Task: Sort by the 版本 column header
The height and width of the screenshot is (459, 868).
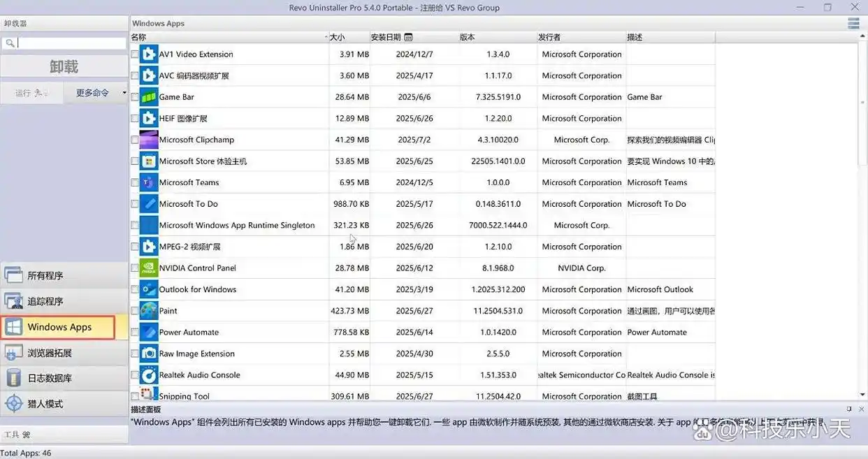Action: [x=498, y=37]
